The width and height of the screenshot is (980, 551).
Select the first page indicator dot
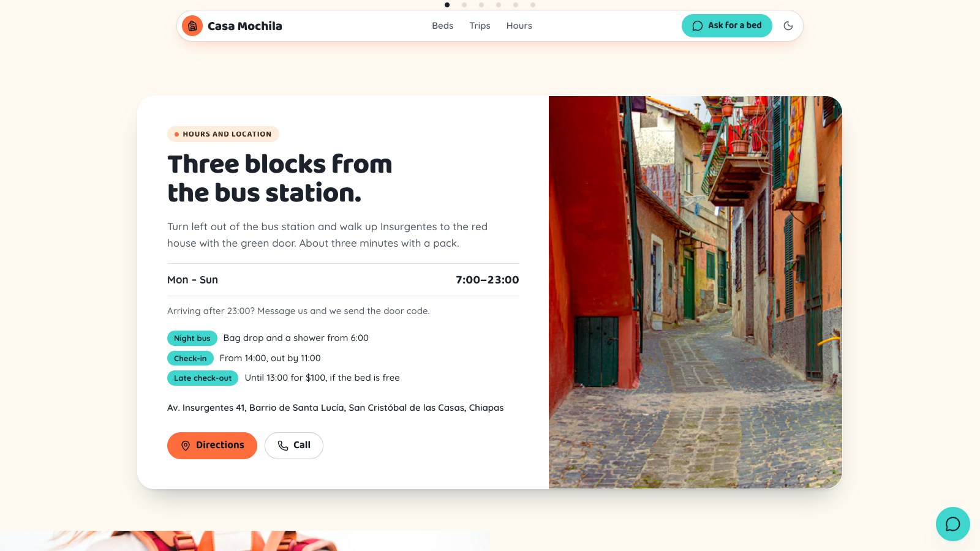pyautogui.click(x=447, y=5)
